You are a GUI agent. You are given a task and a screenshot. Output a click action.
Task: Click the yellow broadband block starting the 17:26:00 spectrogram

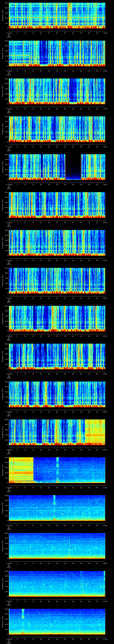coord(21,470)
